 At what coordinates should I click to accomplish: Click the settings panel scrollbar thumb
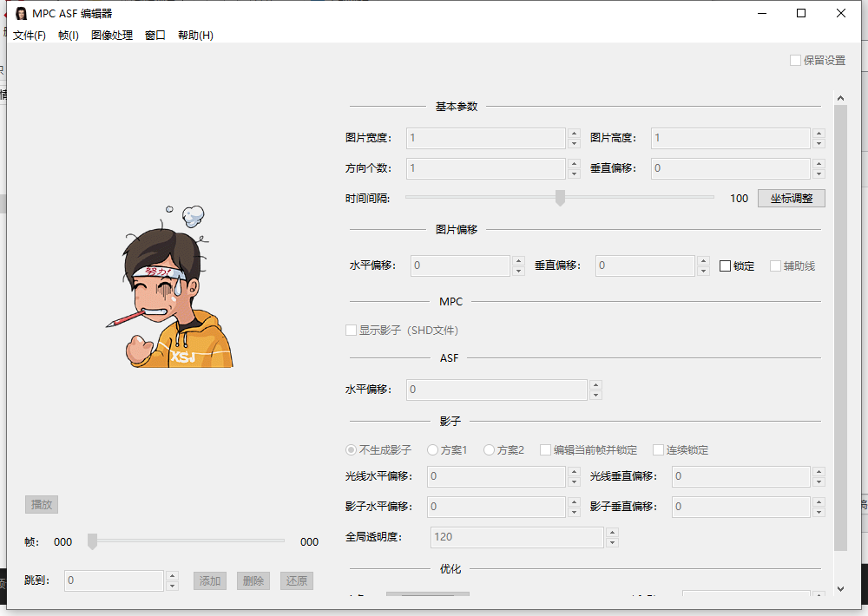click(x=840, y=328)
